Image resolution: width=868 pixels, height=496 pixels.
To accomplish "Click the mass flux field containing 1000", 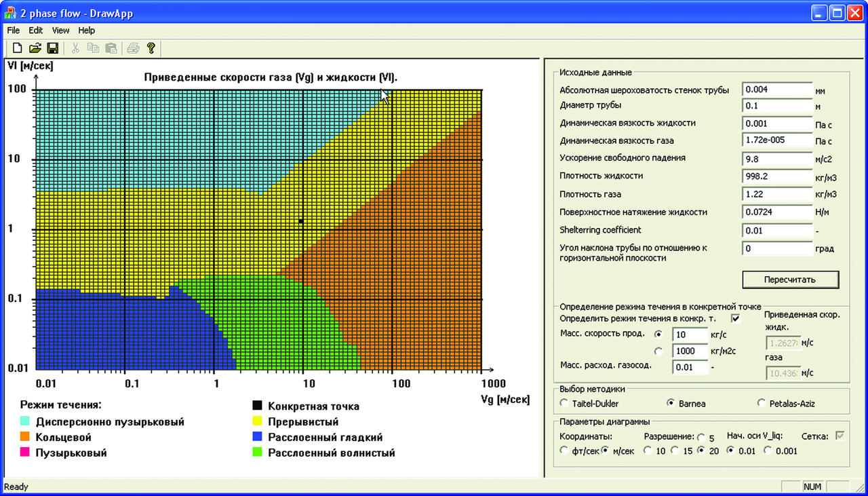I will coord(690,351).
